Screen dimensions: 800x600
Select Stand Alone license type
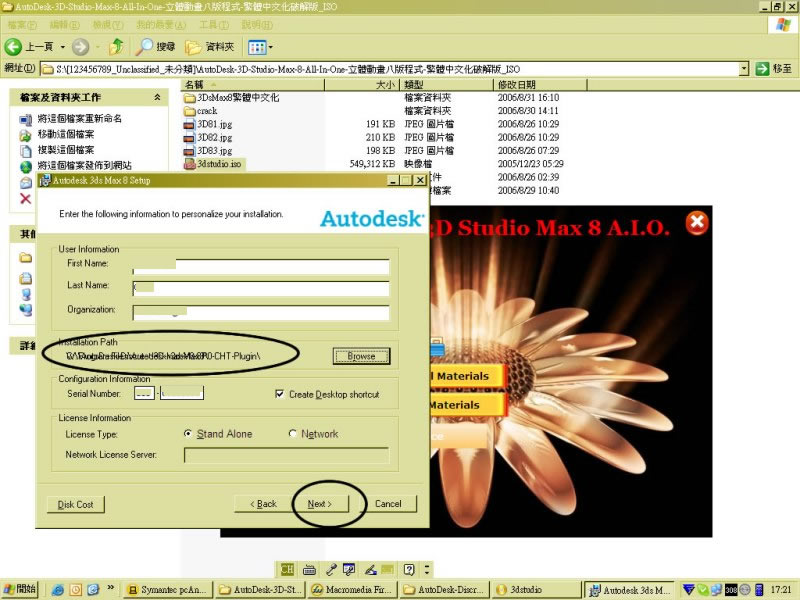188,434
